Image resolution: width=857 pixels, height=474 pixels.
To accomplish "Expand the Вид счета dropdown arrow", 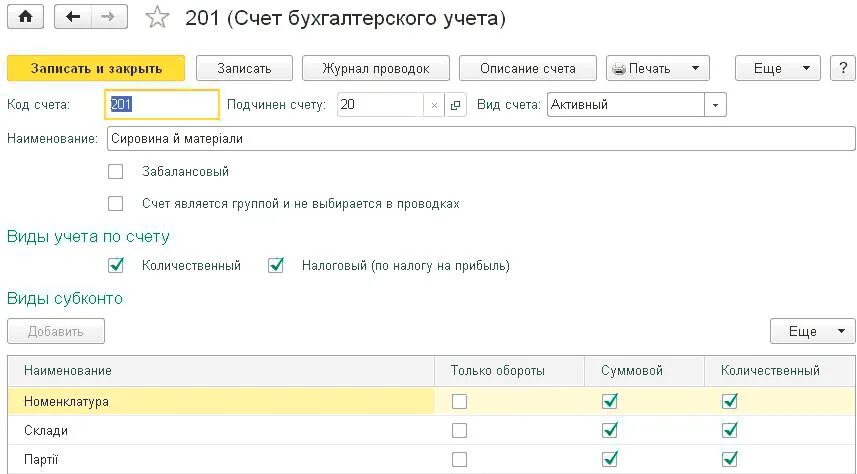I will [x=715, y=105].
